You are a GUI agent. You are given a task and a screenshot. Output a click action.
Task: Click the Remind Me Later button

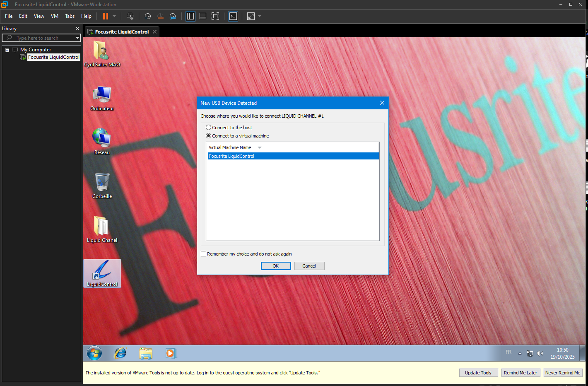tap(521, 373)
